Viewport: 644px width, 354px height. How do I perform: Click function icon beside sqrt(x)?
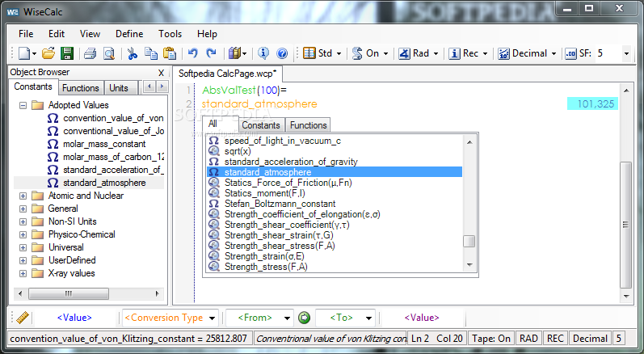point(214,151)
